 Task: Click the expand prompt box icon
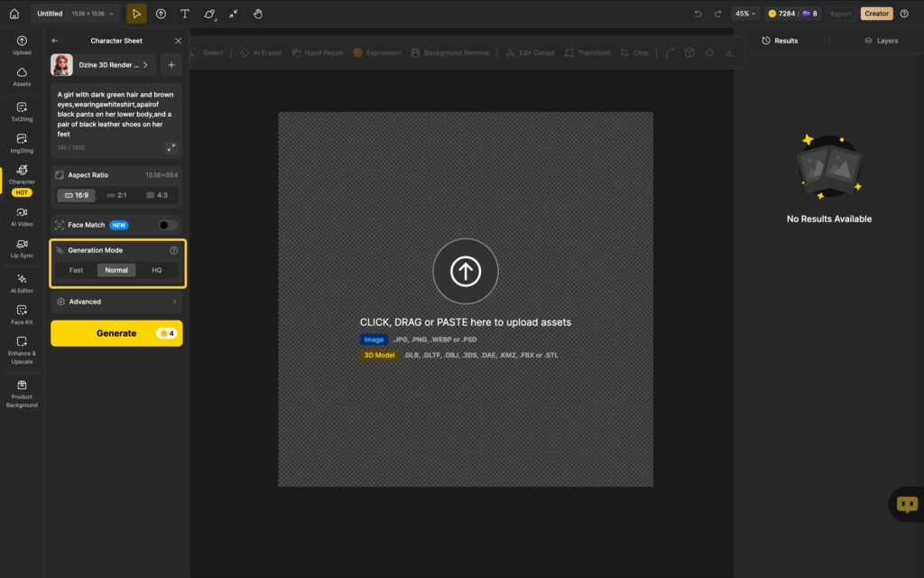tap(171, 147)
